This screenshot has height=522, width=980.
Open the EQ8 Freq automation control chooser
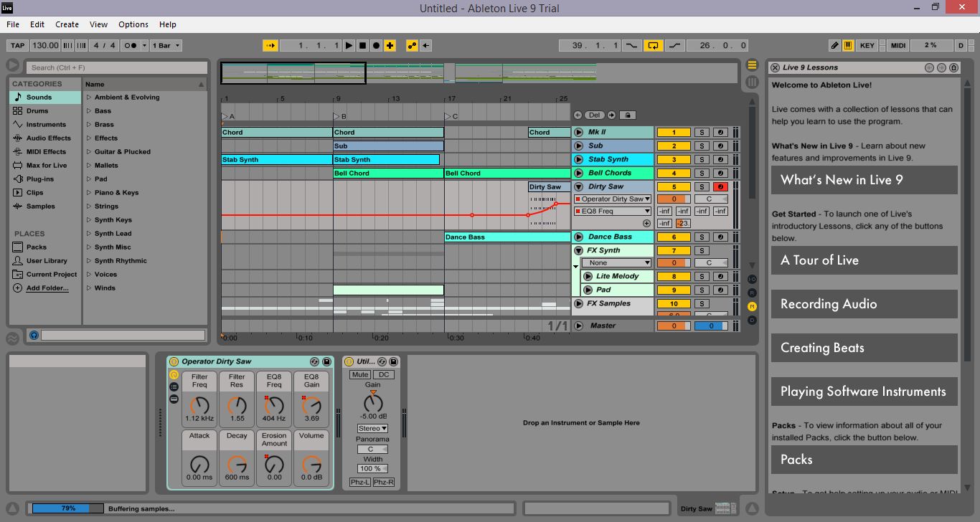coord(613,212)
